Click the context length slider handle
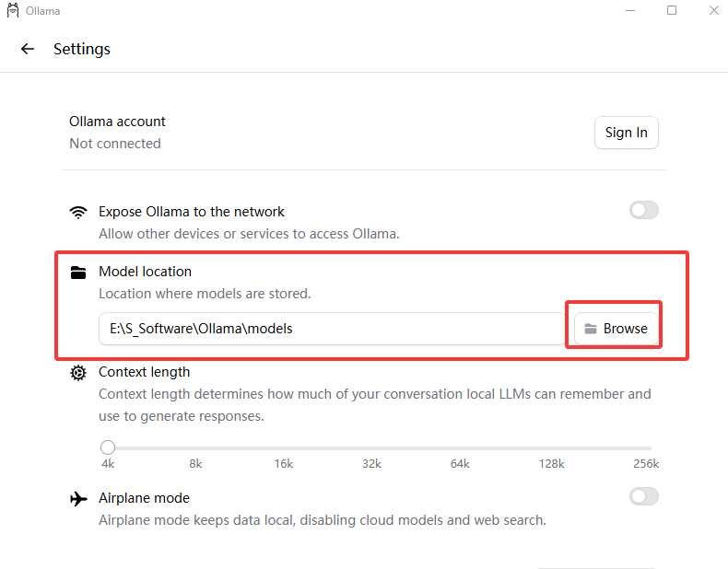This screenshot has height=569, width=728. pos(108,447)
